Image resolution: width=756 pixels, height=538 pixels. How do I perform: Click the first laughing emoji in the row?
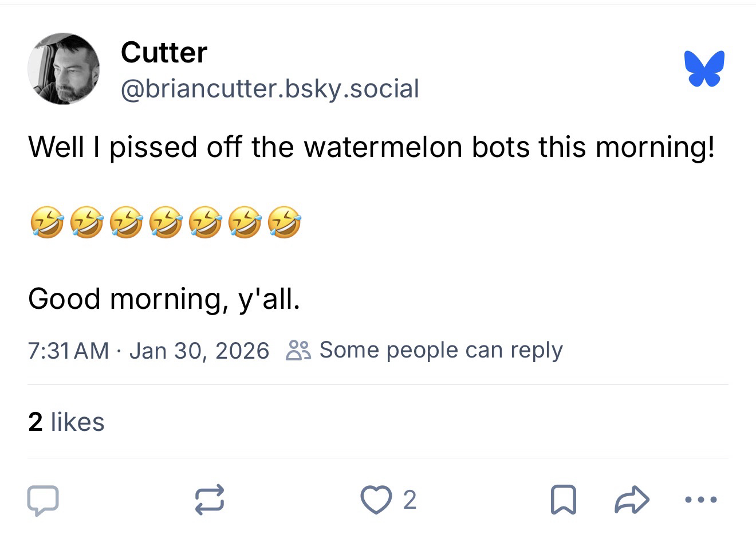(46, 223)
